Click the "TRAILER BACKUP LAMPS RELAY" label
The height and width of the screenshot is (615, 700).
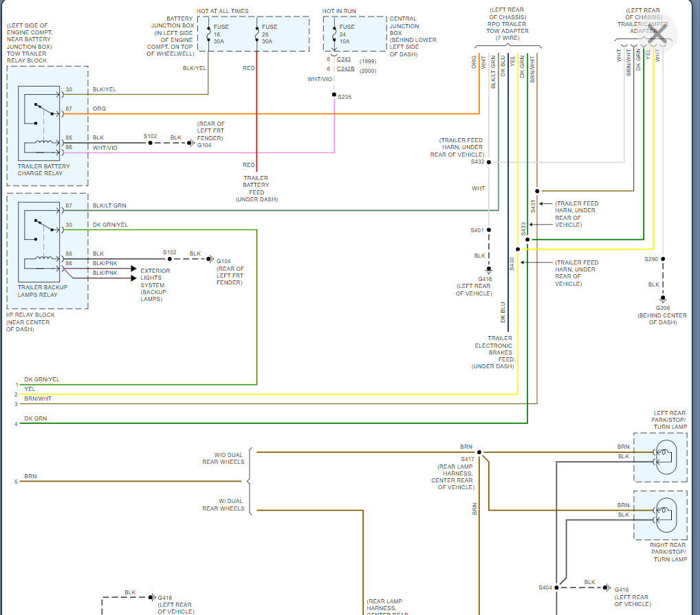[43, 291]
